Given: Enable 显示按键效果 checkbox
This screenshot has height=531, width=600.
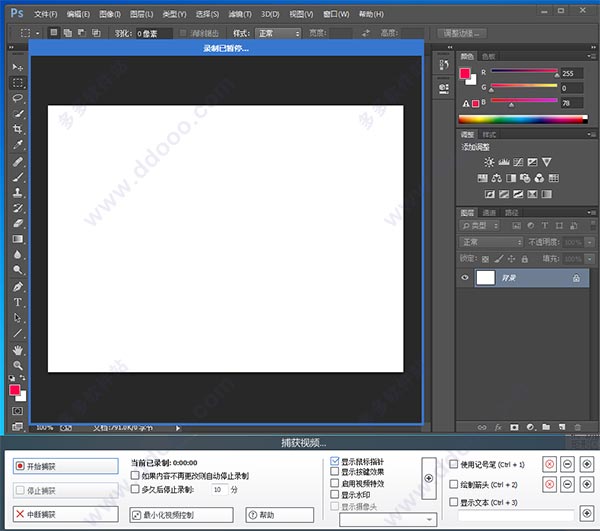Looking at the screenshot, I should (x=334, y=471).
